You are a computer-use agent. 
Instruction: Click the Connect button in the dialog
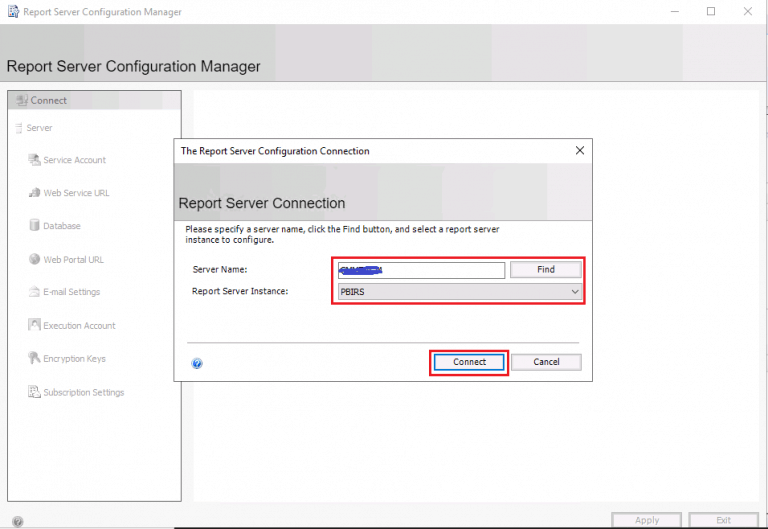pos(469,362)
